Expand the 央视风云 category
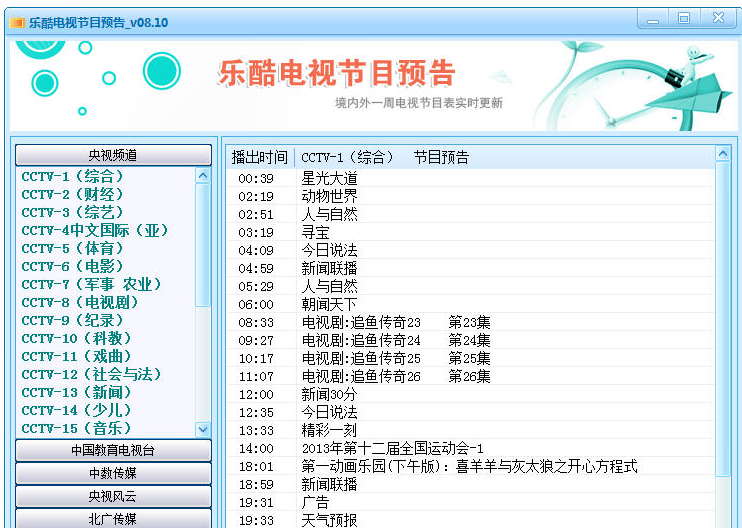 click(x=113, y=496)
